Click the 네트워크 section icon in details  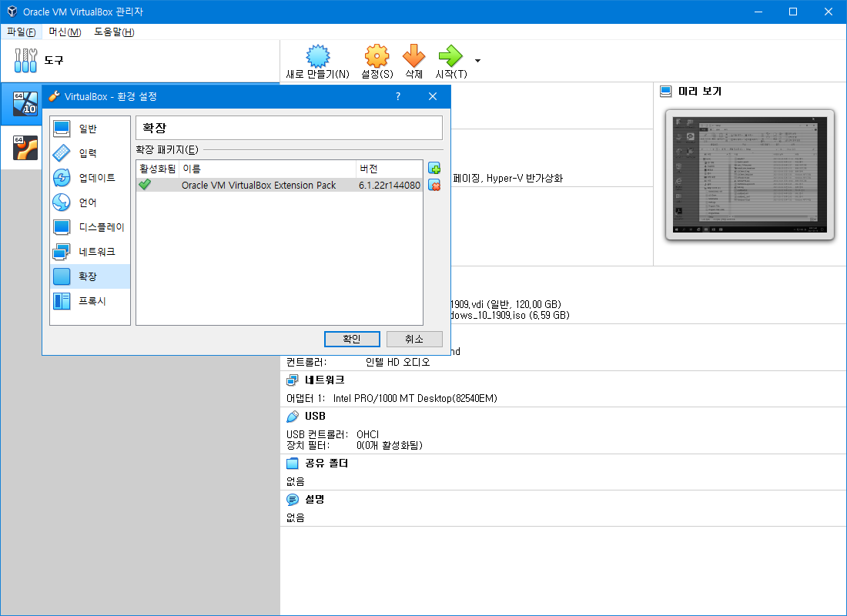point(293,380)
